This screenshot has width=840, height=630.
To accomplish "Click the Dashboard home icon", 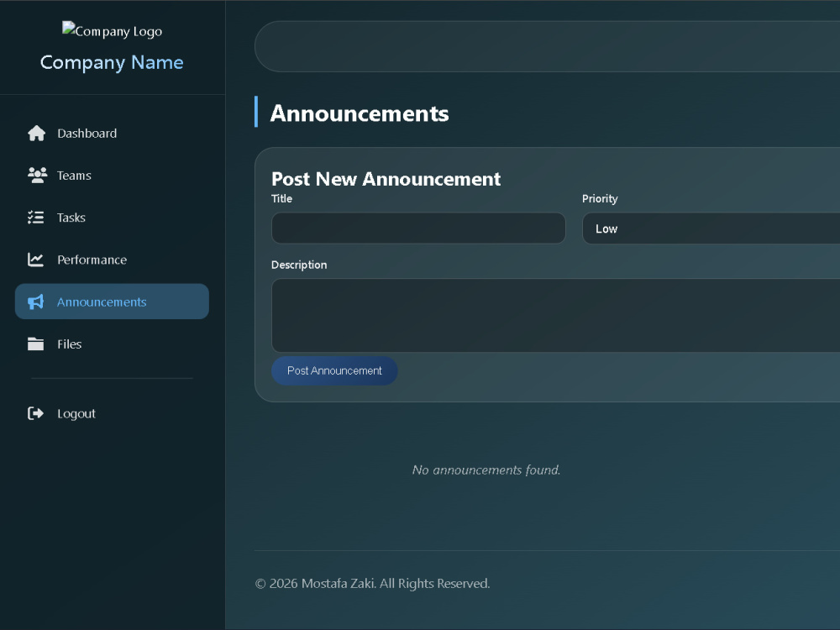I will coord(36,134).
